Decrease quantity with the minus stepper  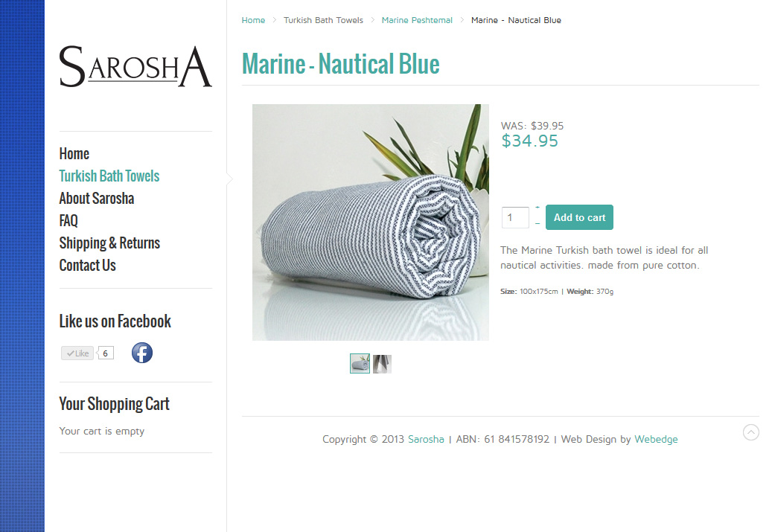[x=537, y=224]
